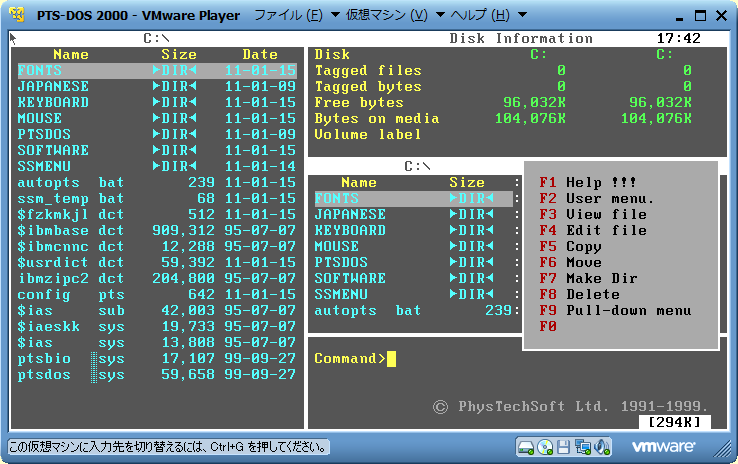The image size is (738, 464).
Task: Click the 17:42 clock display
Action: click(x=679, y=38)
